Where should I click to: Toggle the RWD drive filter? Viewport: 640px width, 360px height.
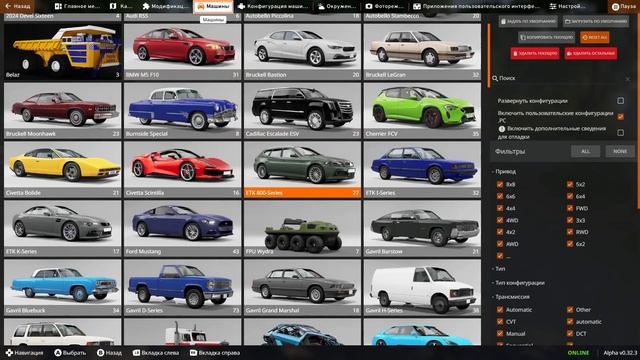point(570,232)
